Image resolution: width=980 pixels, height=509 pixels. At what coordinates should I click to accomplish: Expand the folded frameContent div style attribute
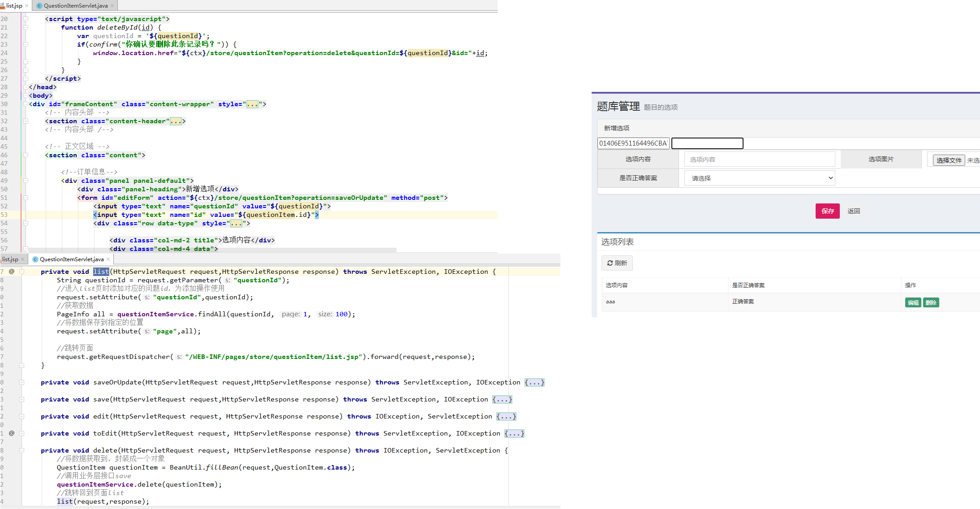(253, 104)
